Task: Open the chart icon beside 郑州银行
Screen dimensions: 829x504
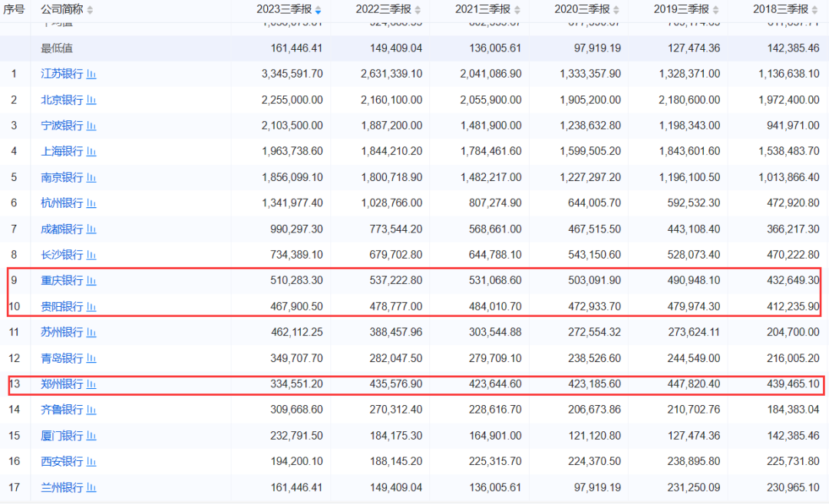Action: [91, 384]
